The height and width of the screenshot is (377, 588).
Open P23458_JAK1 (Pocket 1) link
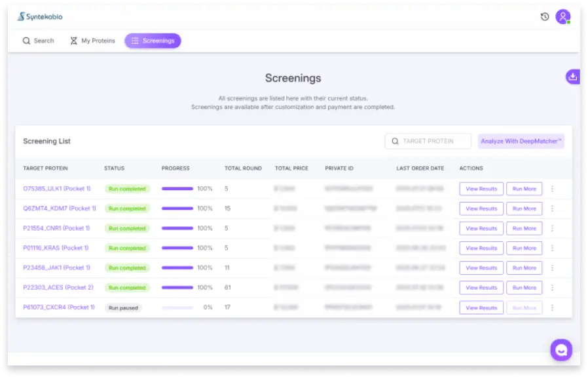(56, 268)
